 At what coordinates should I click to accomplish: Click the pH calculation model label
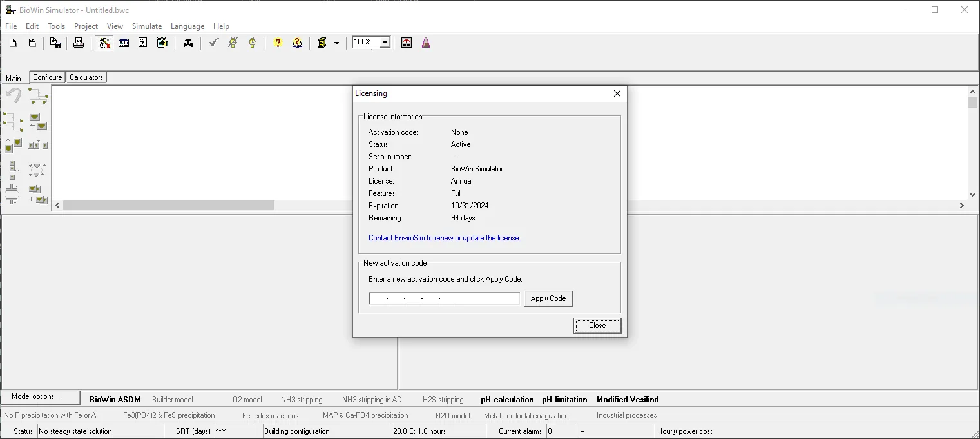[507, 400]
